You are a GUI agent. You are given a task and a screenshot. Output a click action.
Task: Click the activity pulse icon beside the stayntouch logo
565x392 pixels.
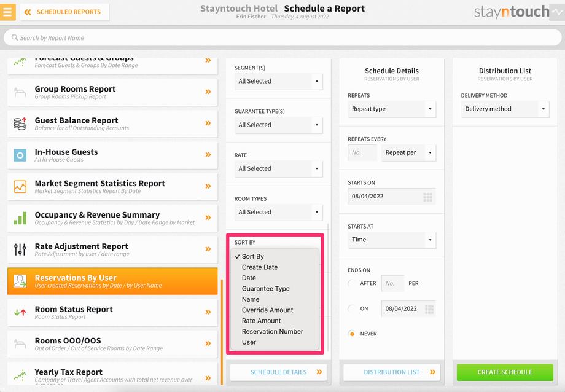(x=558, y=12)
